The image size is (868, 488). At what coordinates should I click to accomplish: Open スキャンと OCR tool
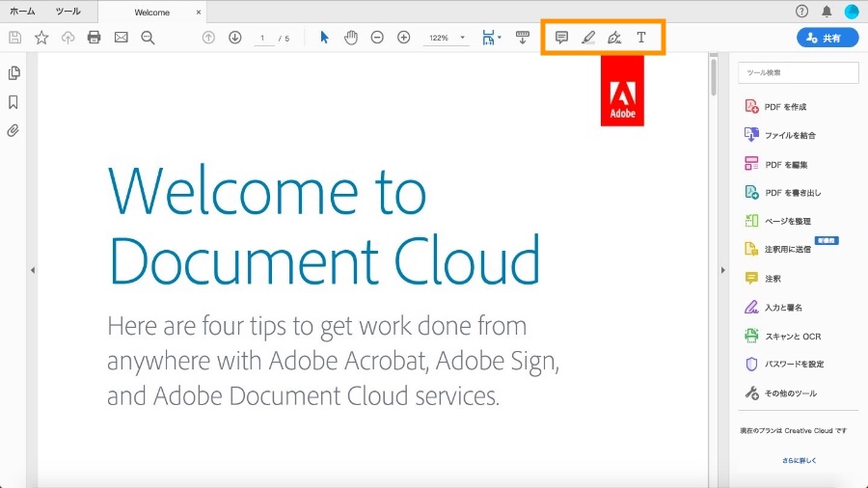783,336
